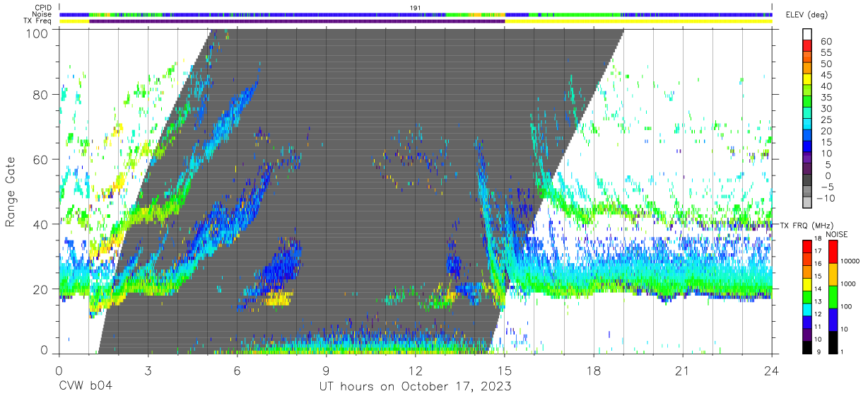Click the 'Range Gate' y-axis title
The height and width of the screenshot is (401, 868).
coord(11,192)
